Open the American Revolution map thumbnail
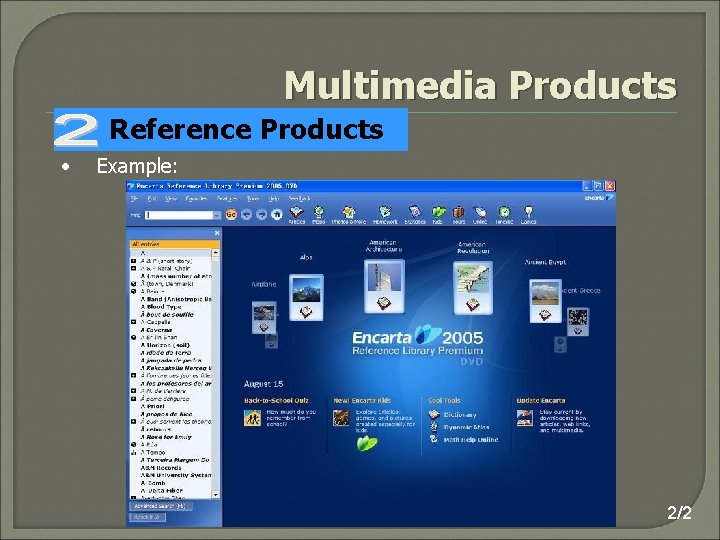The height and width of the screenshot is (540, 720). click(x=473, y=288)
